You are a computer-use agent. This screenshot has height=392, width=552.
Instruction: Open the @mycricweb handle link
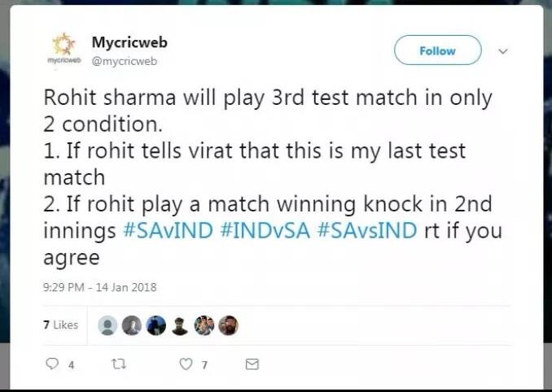click(x=125, y=61)
